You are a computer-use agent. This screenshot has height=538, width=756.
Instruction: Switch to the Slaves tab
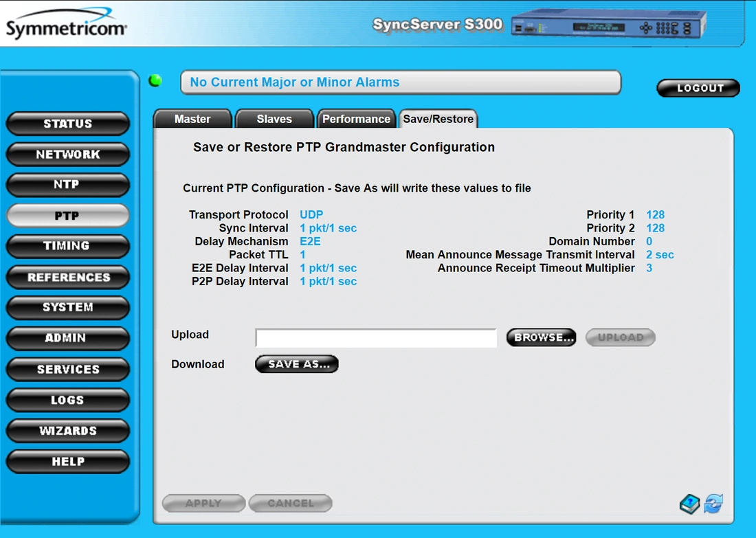point(274,118)
